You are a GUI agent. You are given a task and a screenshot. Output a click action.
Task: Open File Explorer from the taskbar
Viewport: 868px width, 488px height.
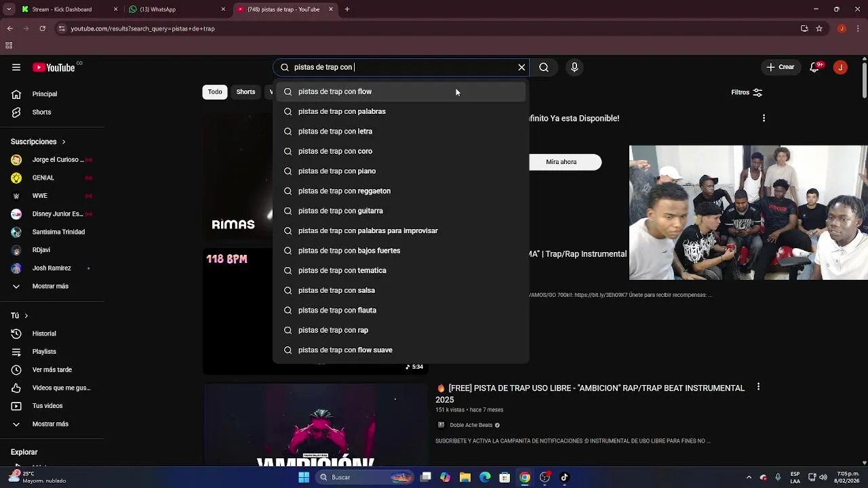point(465,477)
